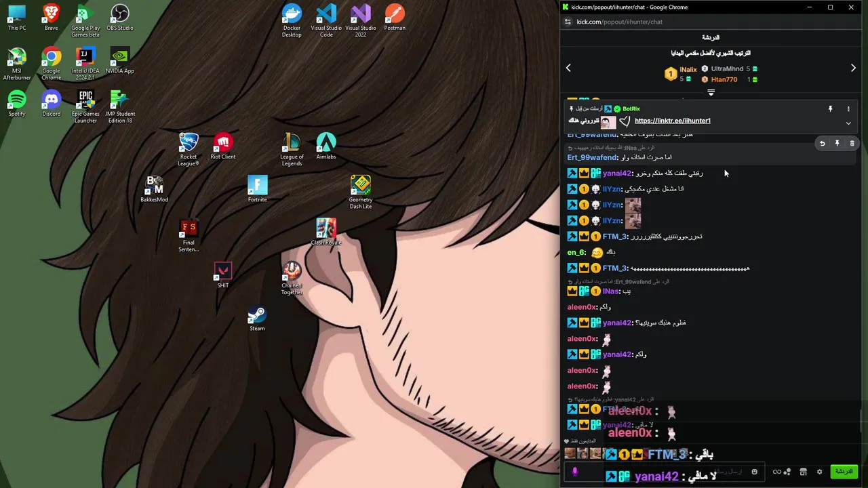Open the emoji picker in message box
The height and width of the screenshot is (488, 868).
pyautogui.click(x=754, y=472)
